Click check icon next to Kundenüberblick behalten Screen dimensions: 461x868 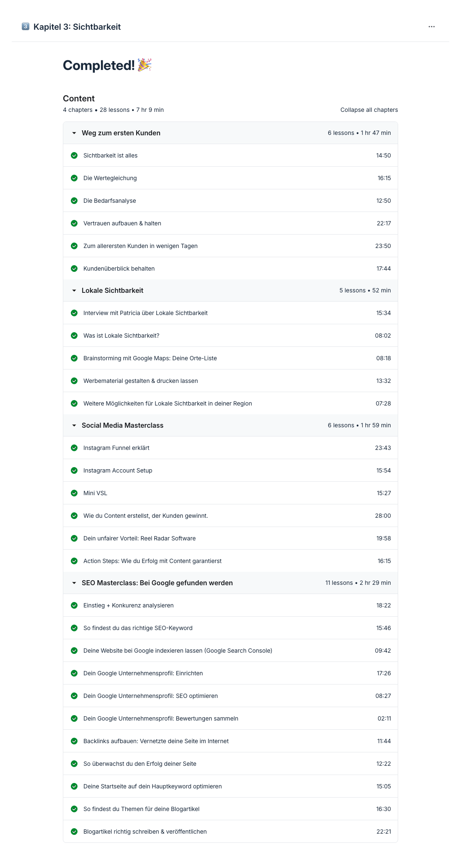click(x=74, y=269)
